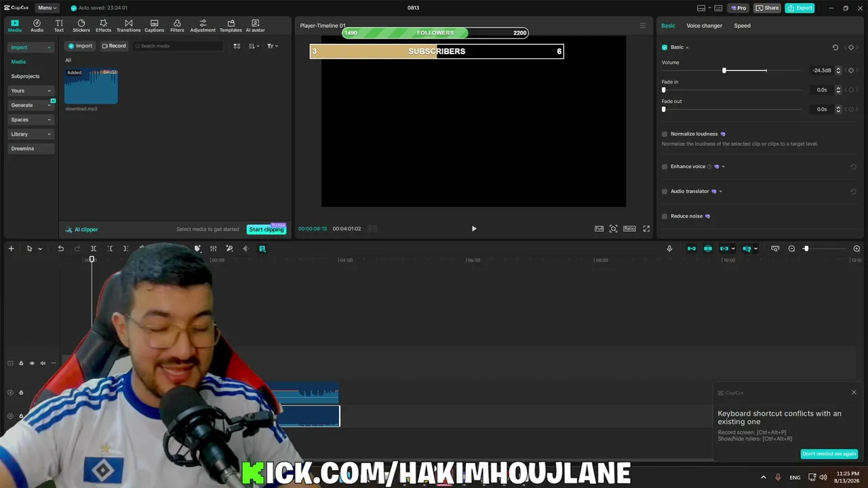Open the Templates tab
Screen dimensions: 868x488
point(231,26)
